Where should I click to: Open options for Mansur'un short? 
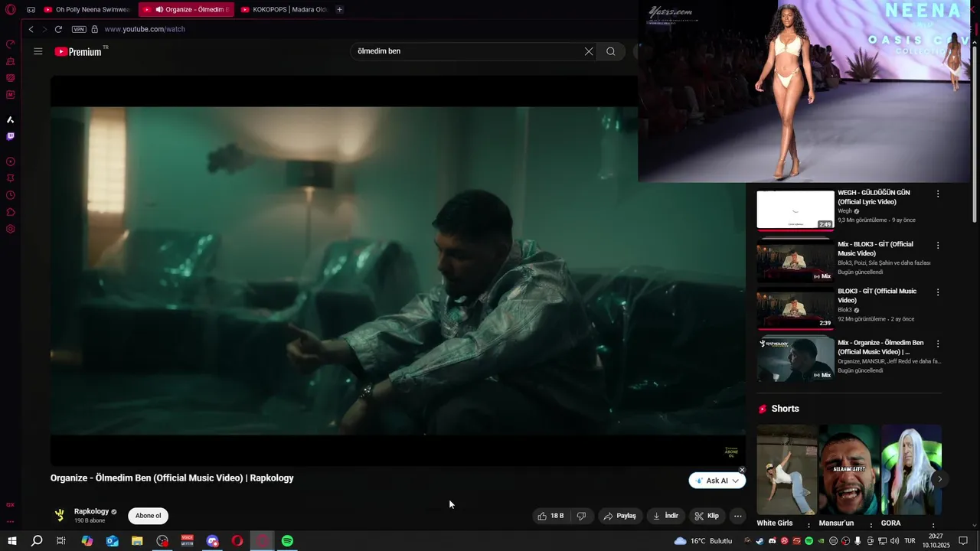click(871, 526)
